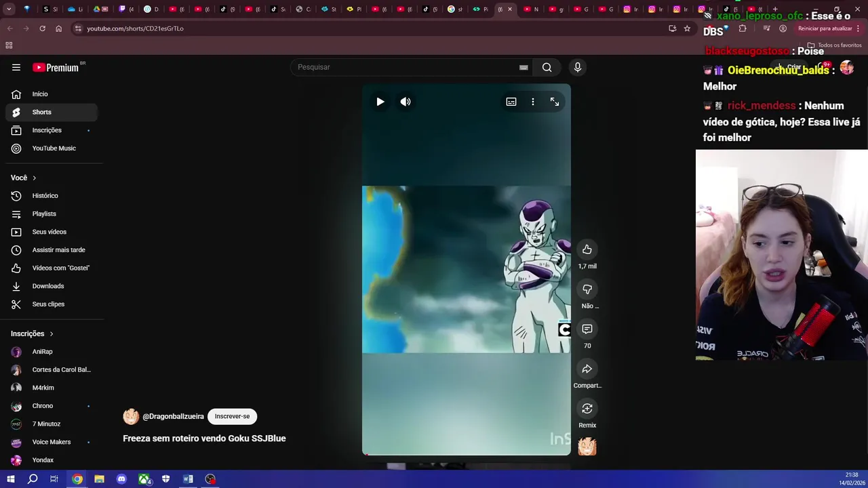
Task: Open the 7 Minutoz channel
Action: pyautogui.click(x=52, y=424)
